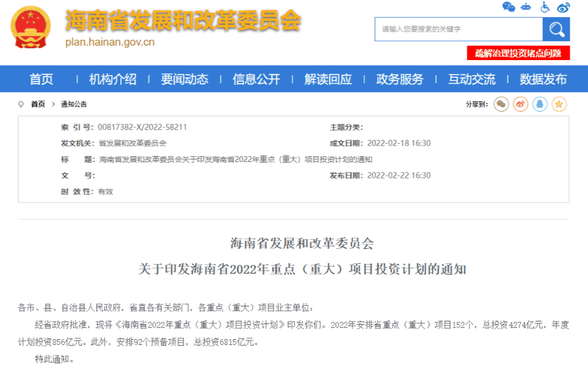Select 信息公开 in the navigation bar
Screen dimensions: 588x377
256,79
